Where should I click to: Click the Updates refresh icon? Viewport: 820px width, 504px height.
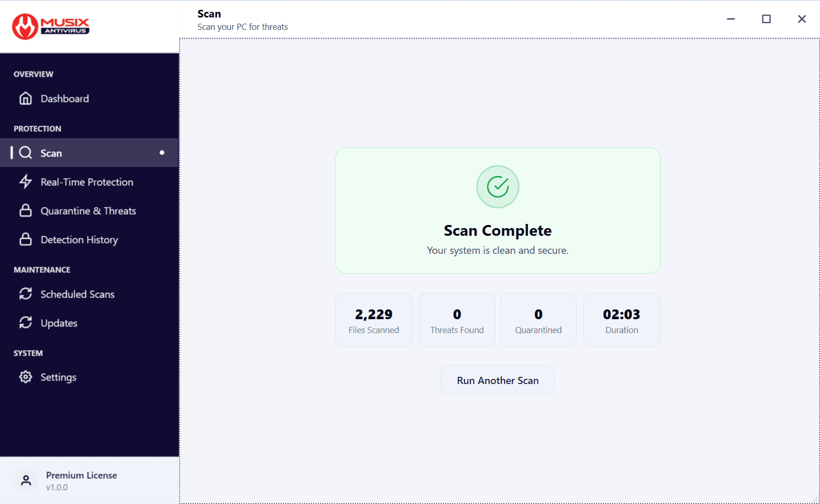click(25, 323)
